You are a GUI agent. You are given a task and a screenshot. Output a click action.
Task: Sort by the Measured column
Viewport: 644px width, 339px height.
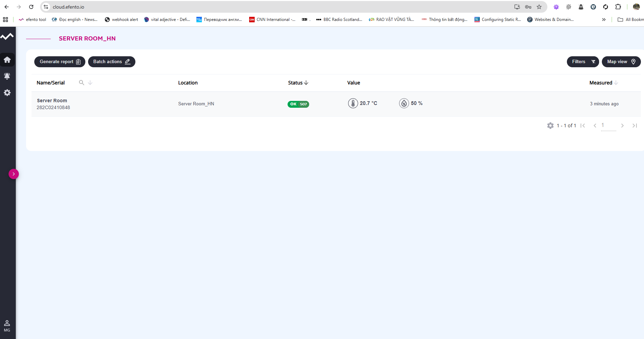click(604, 83)
